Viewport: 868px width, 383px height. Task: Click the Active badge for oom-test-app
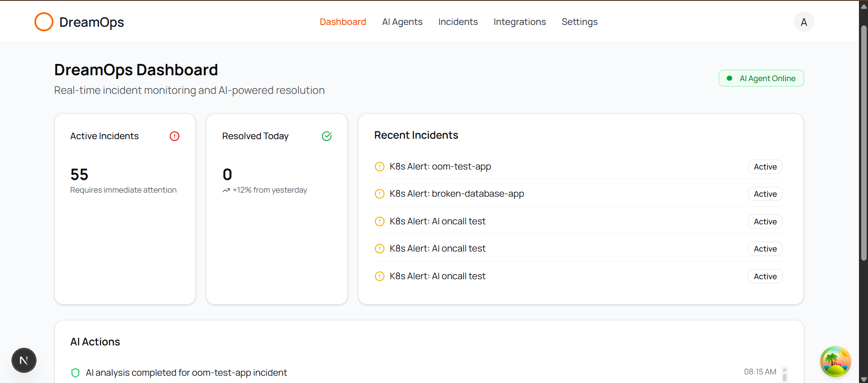765,167
